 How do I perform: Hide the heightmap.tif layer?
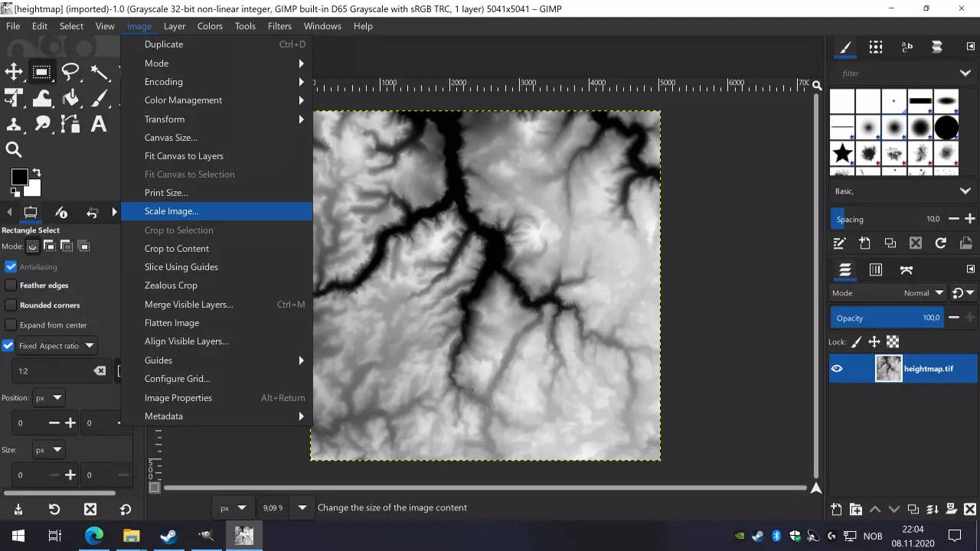[x=837, y=369]
